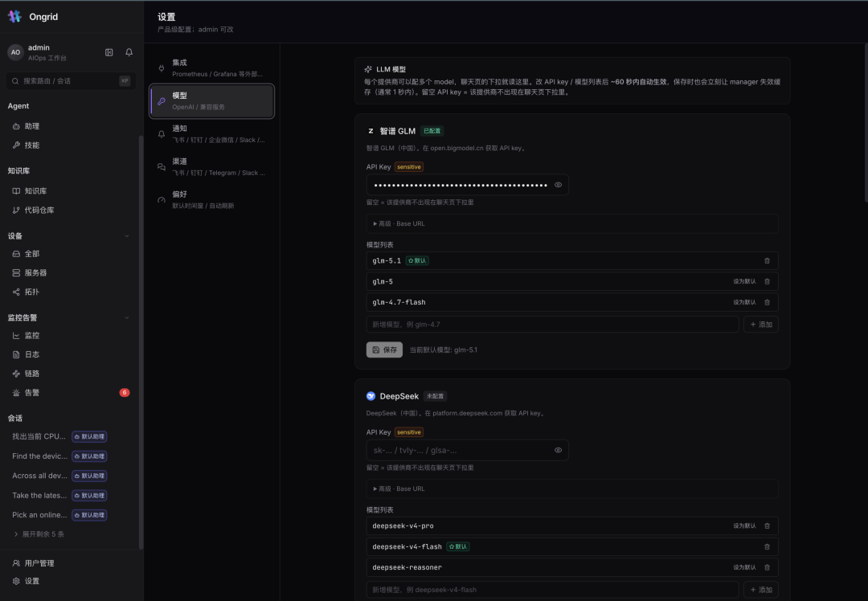
Task: Save the 智谱 GLM settings
Action: point(384,350)
